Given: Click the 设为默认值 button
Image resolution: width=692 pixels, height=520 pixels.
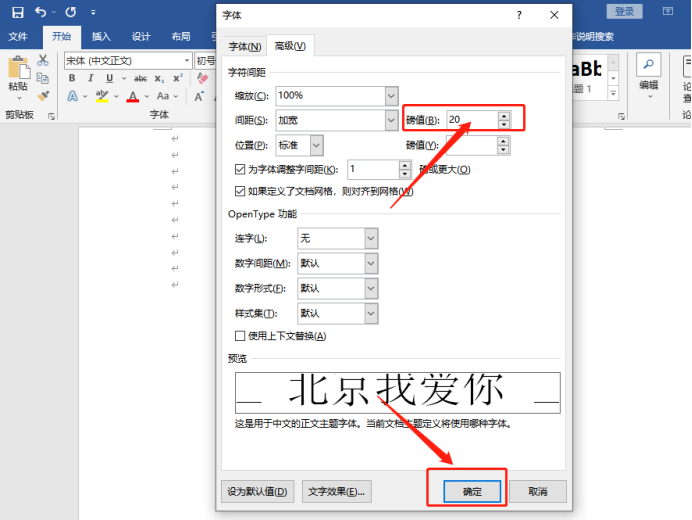Looking at the screenshot, I should point(257,491).
